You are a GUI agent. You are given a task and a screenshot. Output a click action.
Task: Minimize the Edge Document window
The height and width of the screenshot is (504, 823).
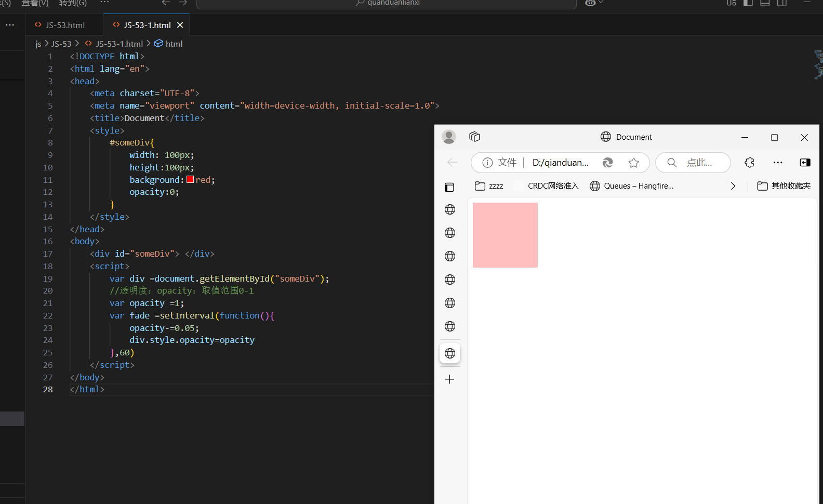(x=745, y=137)
